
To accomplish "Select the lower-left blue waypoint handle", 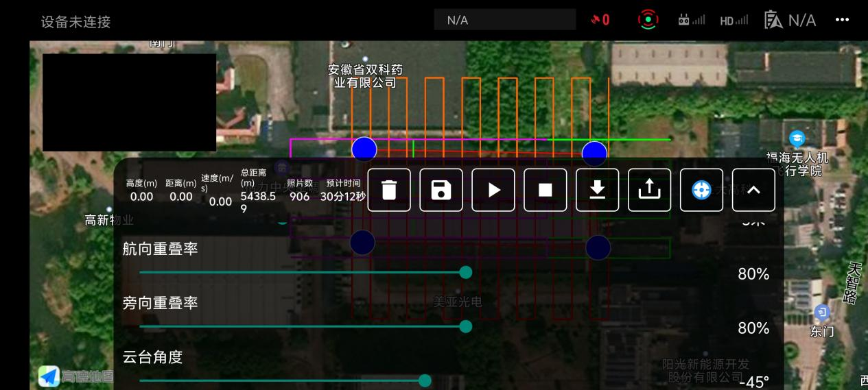I will point(362,243).
